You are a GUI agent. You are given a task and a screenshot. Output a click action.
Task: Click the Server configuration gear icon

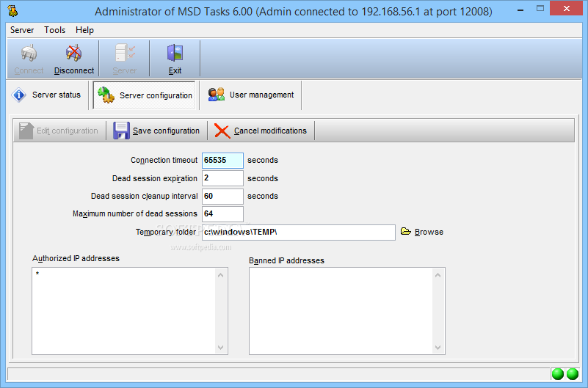pos(106,95)
